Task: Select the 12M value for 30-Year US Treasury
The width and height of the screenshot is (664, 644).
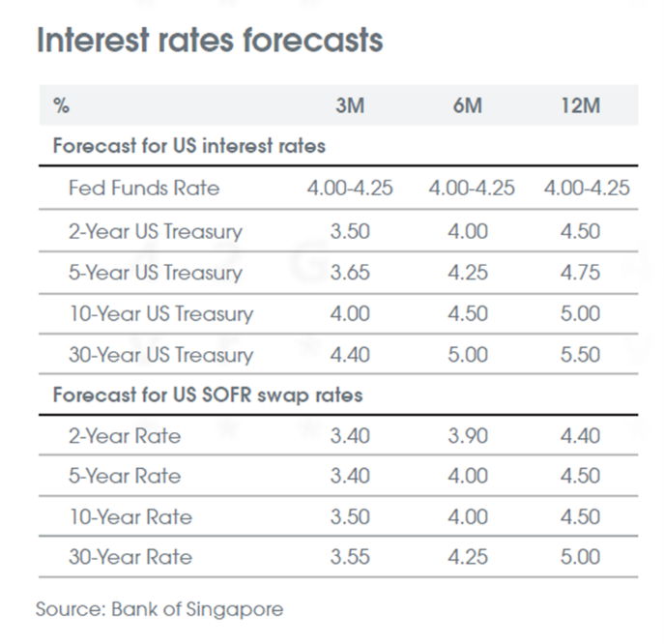Action: (580, 356)
